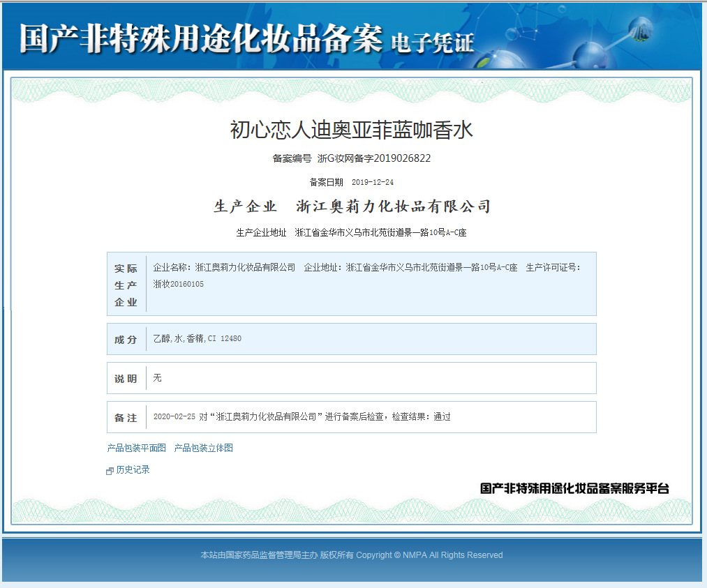Click the 说明 value 无
Image resolution: width=707 pixels, height=588 pixels.
(x=157, y=377)
